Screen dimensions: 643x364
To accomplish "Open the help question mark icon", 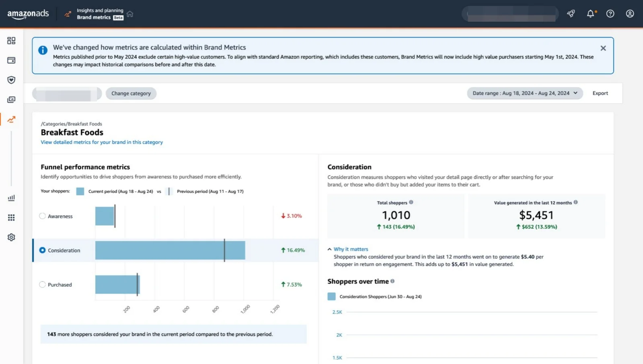I will [610, 14].
